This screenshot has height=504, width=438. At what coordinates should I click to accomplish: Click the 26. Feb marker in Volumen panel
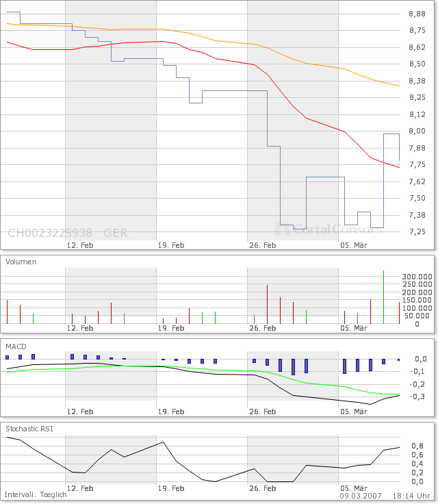tap(262, 328)
